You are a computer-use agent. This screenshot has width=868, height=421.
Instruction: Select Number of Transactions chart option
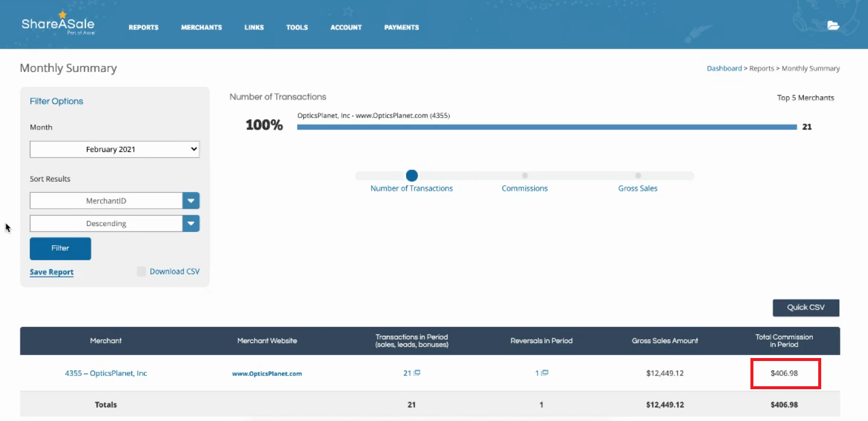412,176
